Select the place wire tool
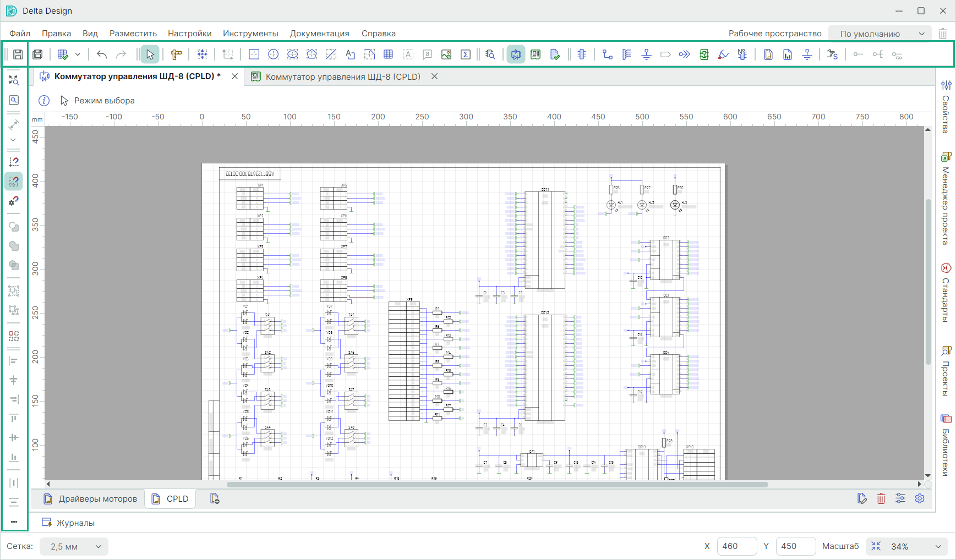956x560 pixels. pos(608,54)
